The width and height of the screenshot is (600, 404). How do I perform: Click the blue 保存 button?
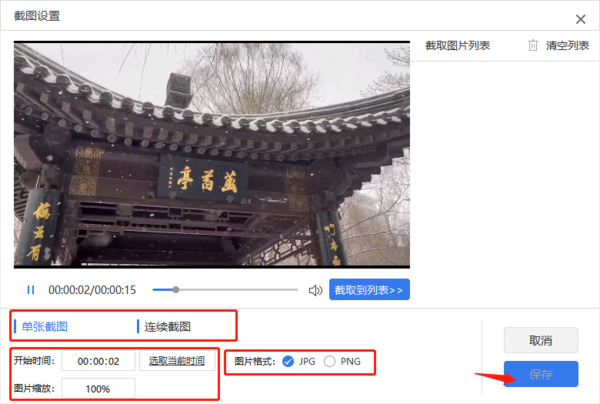tap(541, 374)
